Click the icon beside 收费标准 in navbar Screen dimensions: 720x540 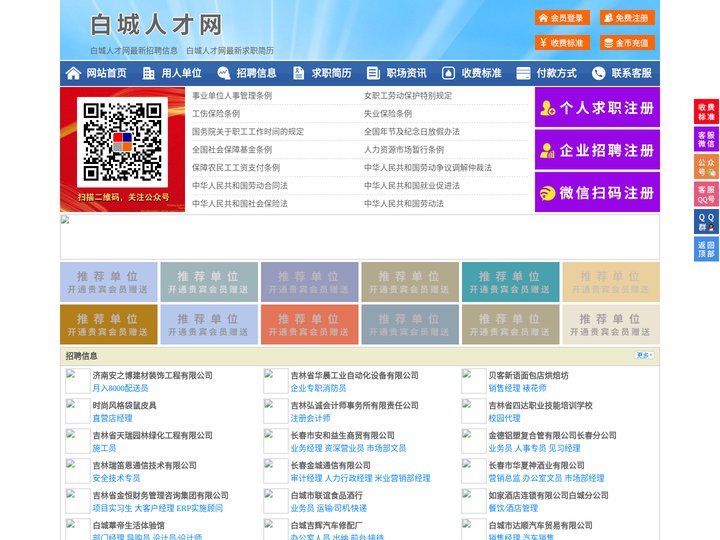coord(448,73)
